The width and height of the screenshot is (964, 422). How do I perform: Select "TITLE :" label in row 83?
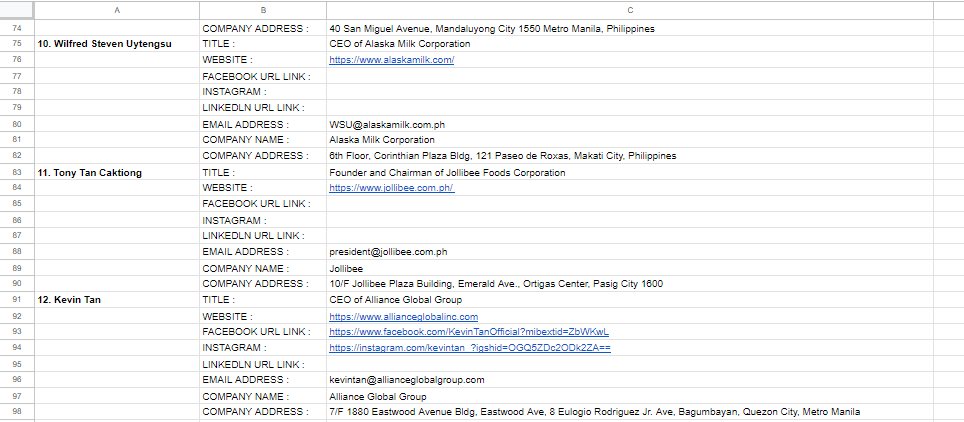[x=263, y=172]
